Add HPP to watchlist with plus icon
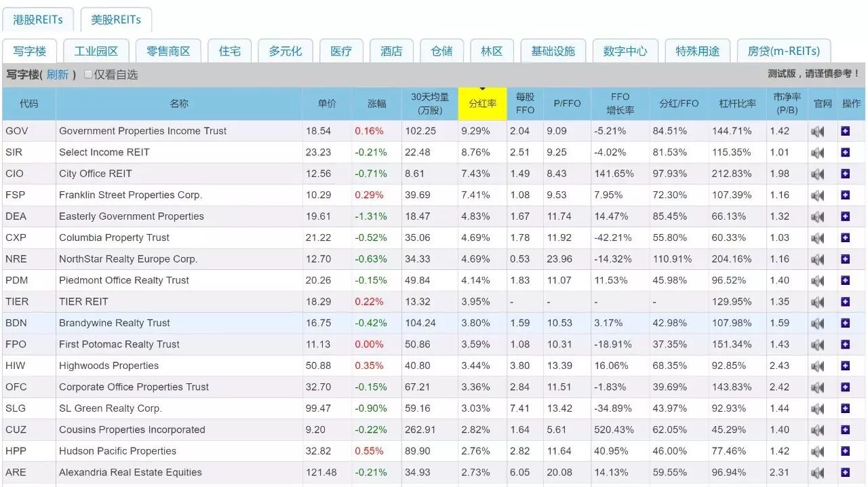This screenshot has height=487, width=868. click(x=845, y=452)
